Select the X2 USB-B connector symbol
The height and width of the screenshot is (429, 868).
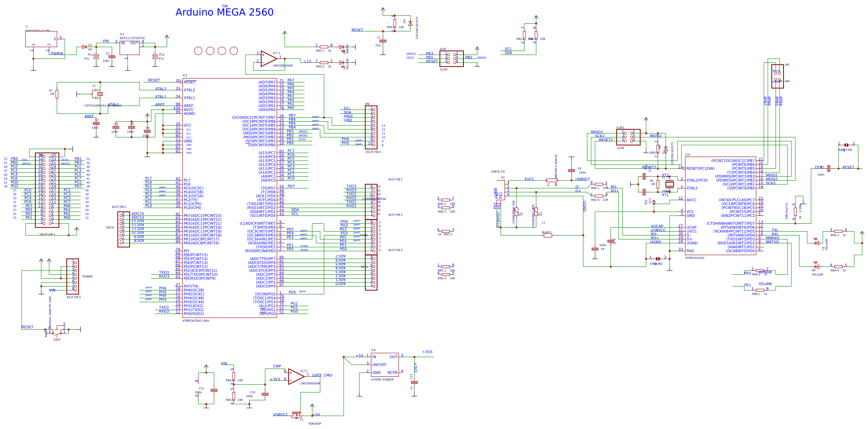click(501, 190)
